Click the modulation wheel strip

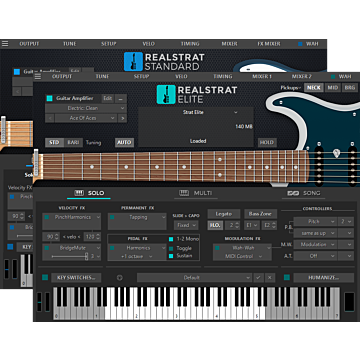48,302
